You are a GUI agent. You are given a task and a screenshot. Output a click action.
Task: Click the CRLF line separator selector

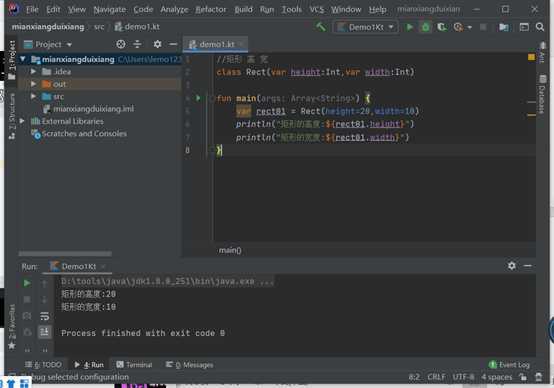coord(436,377)
